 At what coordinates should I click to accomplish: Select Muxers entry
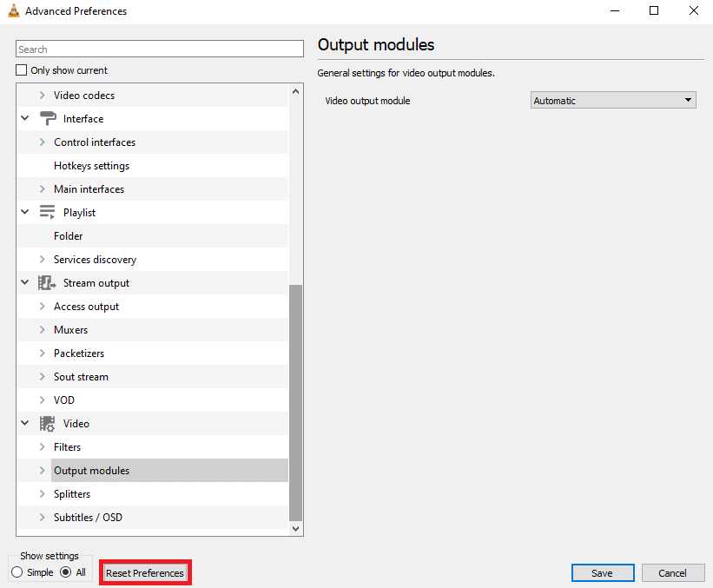point(70,330)
